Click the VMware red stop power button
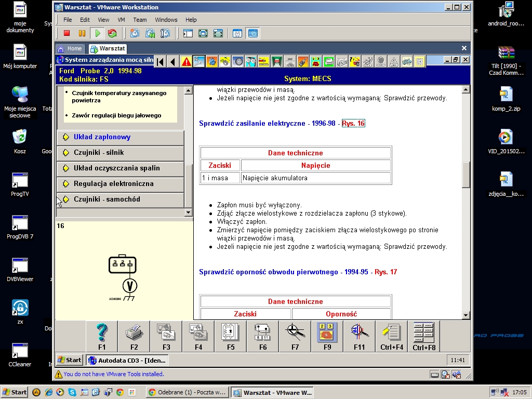 [66, 33]
